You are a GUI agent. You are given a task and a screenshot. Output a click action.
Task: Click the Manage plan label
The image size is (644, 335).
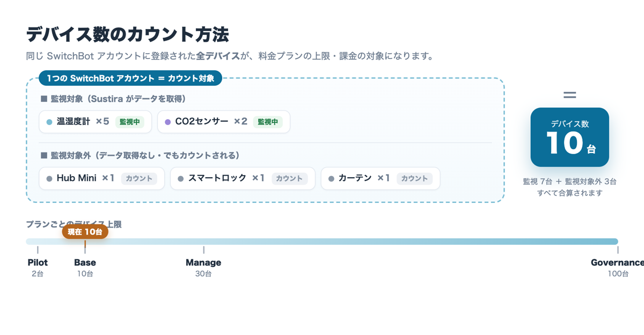coord(203,263)
